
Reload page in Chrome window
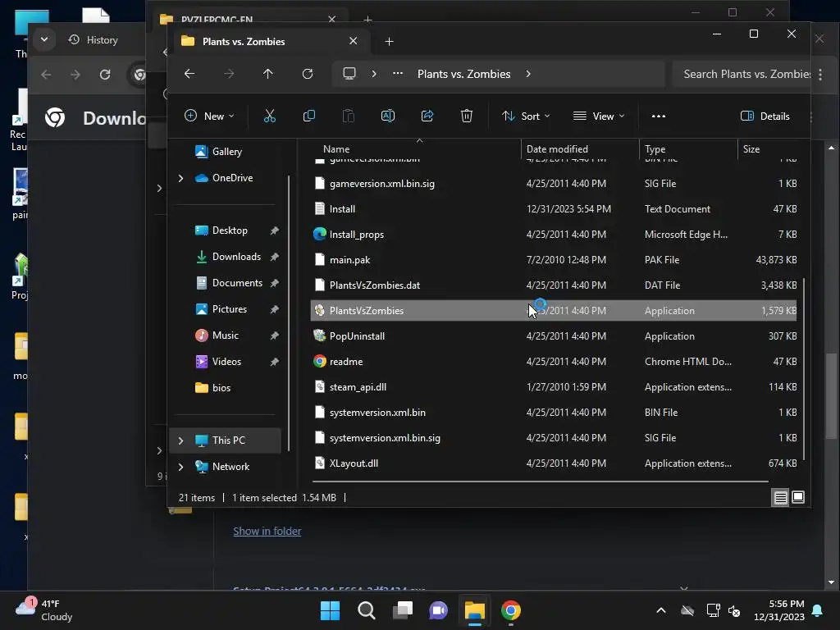105,75
